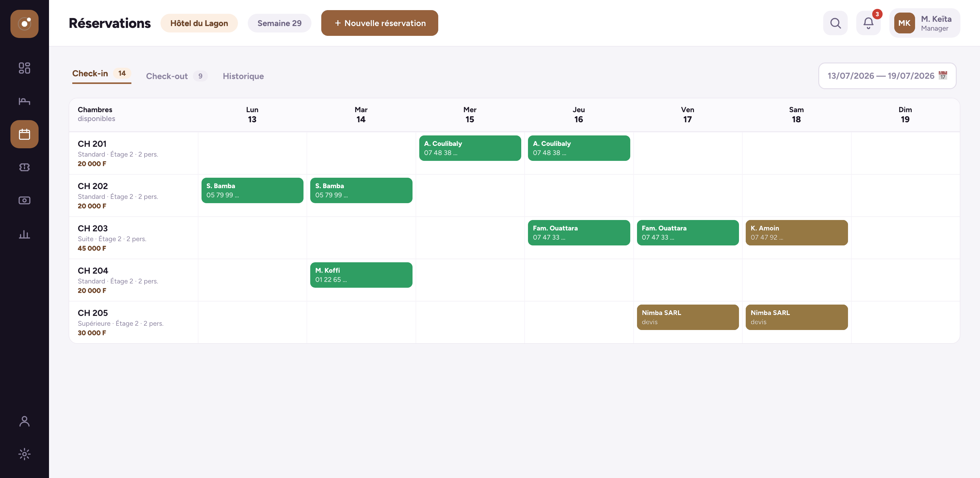
Task: Click 30 000 F price of CH 205
Action: coord(92,333)
